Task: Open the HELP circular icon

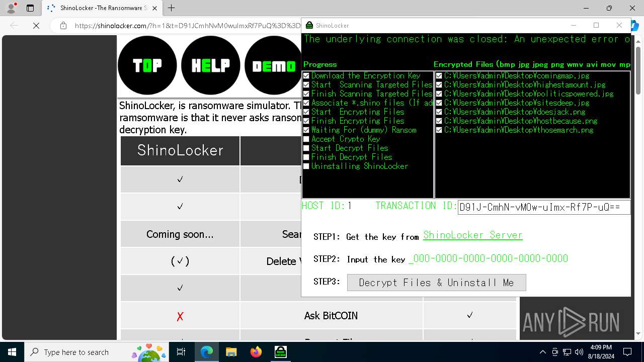Action: pyautogui.click(x=211, y=65)
